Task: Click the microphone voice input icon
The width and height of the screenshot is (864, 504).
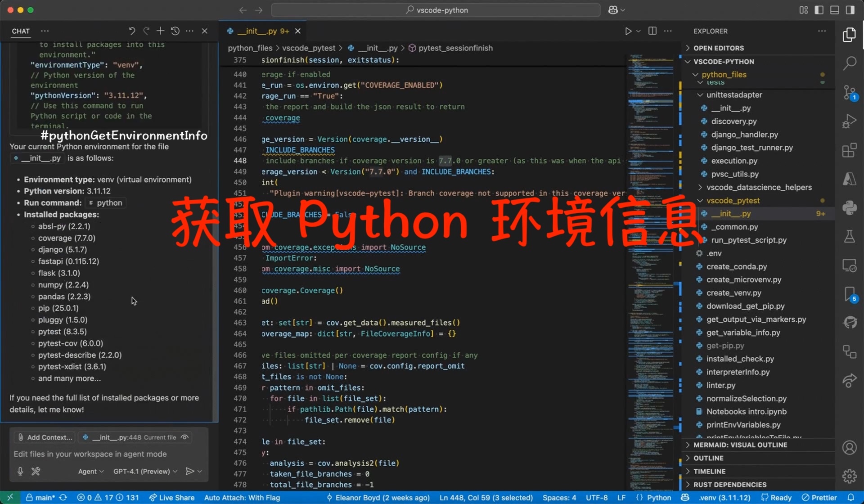Action: pyautogui.click(x=20, y=471)
